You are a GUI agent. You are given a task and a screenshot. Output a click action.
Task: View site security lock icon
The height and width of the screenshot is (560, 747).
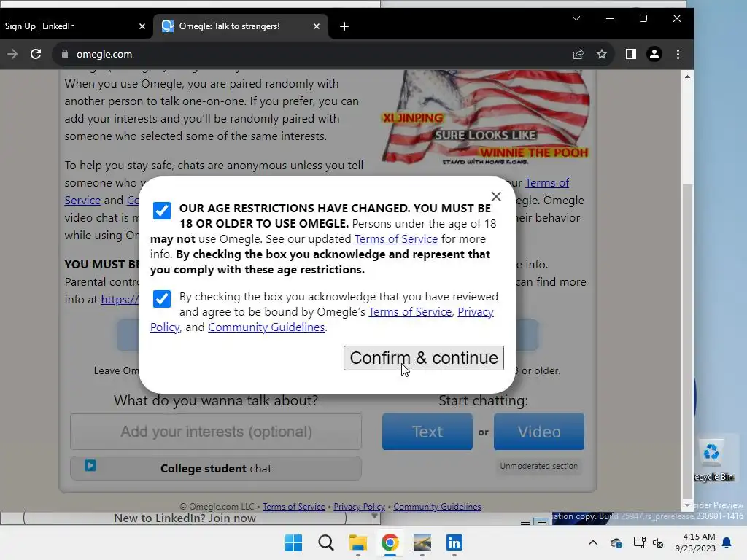[65, 54]
